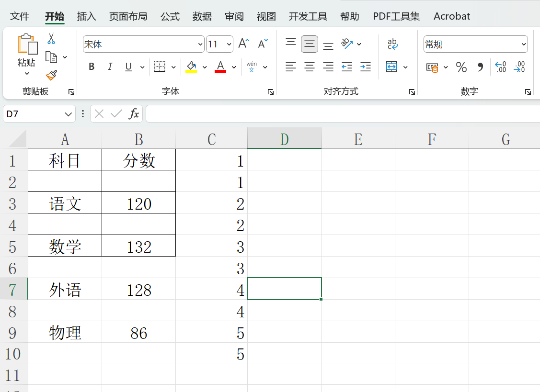This screenshot has height=392, width=540.
Task: Apply yellow fill color bucket
Action: (x=191, y=67)
